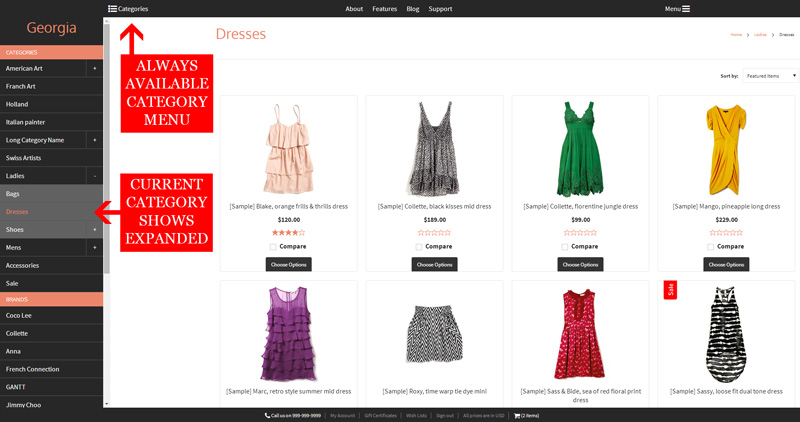The image size is (800, 422).
Task: Tick Compare for Collette florentine jungle dress
Action: click(x=565, y=247)
